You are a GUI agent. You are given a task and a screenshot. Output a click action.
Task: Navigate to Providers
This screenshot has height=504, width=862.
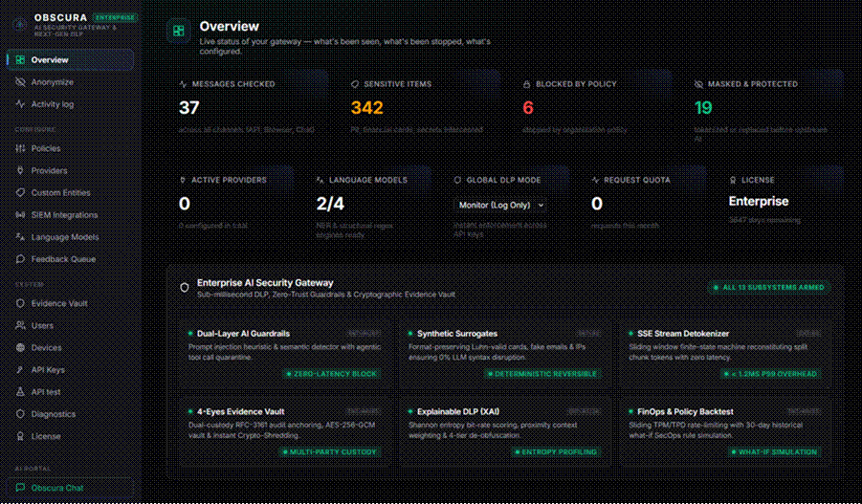[x=71, y=170]
